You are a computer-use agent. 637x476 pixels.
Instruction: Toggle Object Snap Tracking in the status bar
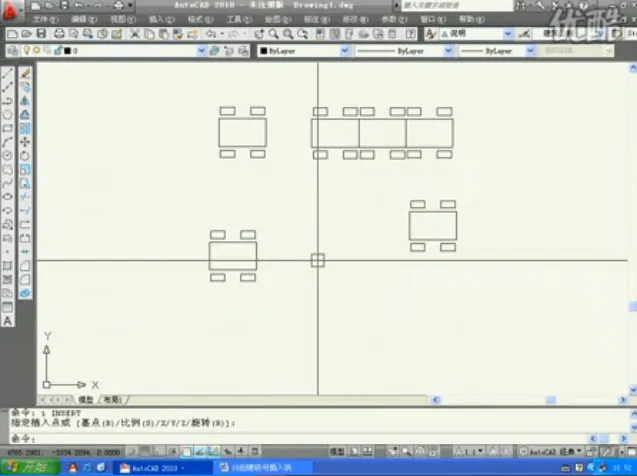click(200, 452)
